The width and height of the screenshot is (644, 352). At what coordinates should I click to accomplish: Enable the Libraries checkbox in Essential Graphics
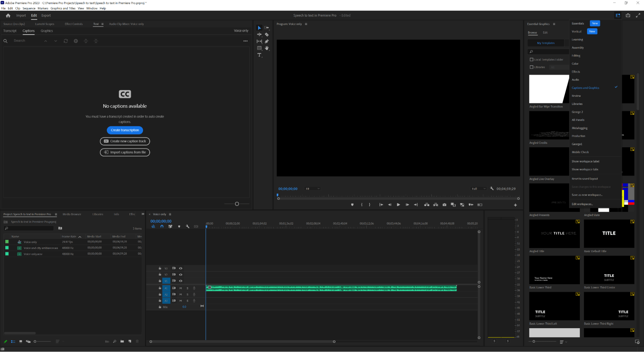[x=531, y=67]
